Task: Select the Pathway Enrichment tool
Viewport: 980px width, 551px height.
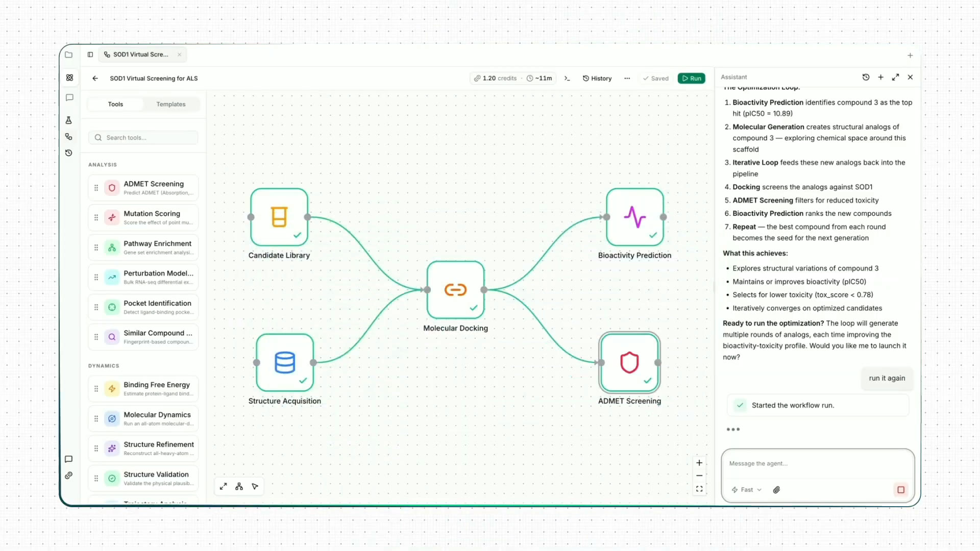Action: click(x=143, y=247)
